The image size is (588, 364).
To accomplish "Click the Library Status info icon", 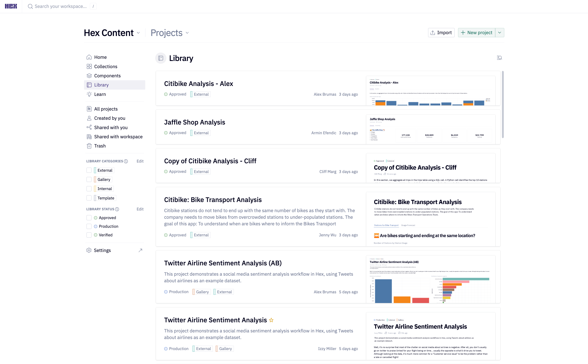I will coord(117,209).
